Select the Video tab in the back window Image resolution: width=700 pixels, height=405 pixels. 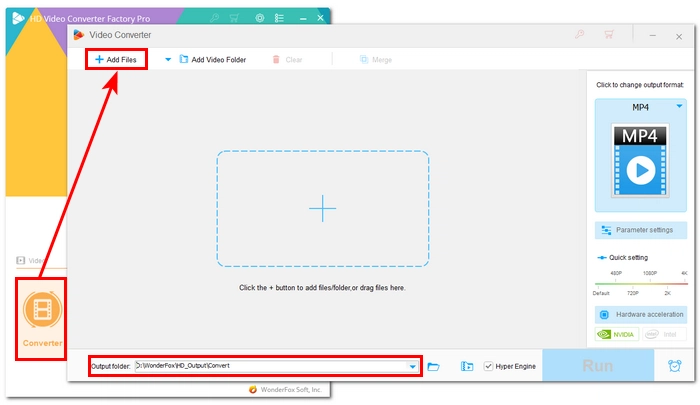pos(30,260)
